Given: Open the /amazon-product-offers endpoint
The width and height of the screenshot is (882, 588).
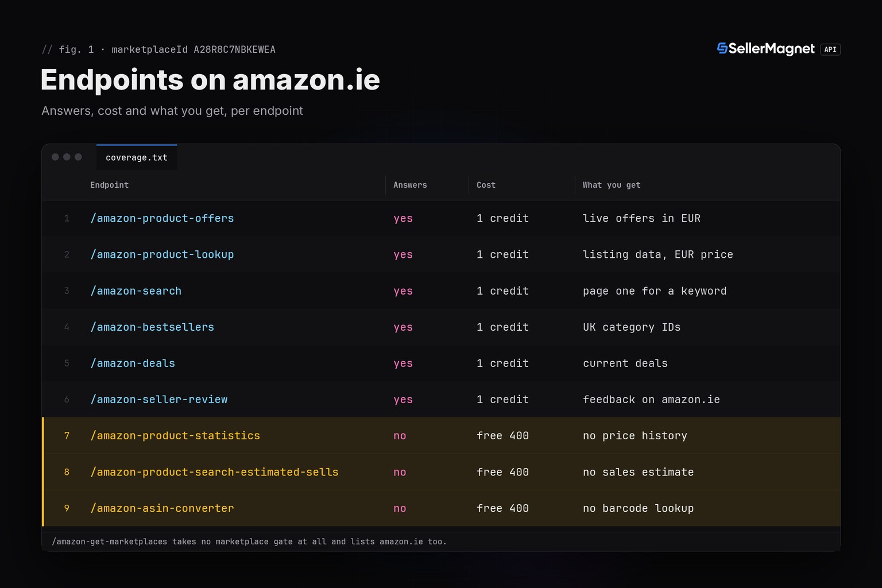Looking at the screenshot, I should coord(162,218).
